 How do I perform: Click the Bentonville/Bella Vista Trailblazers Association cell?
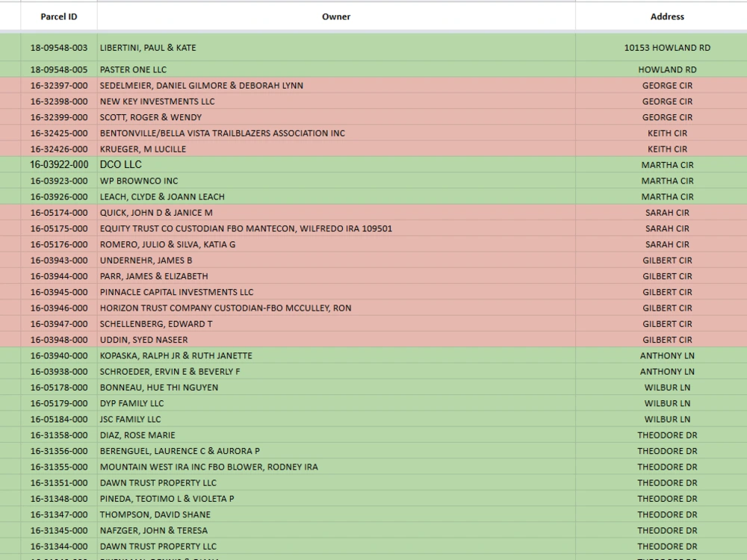336,133
